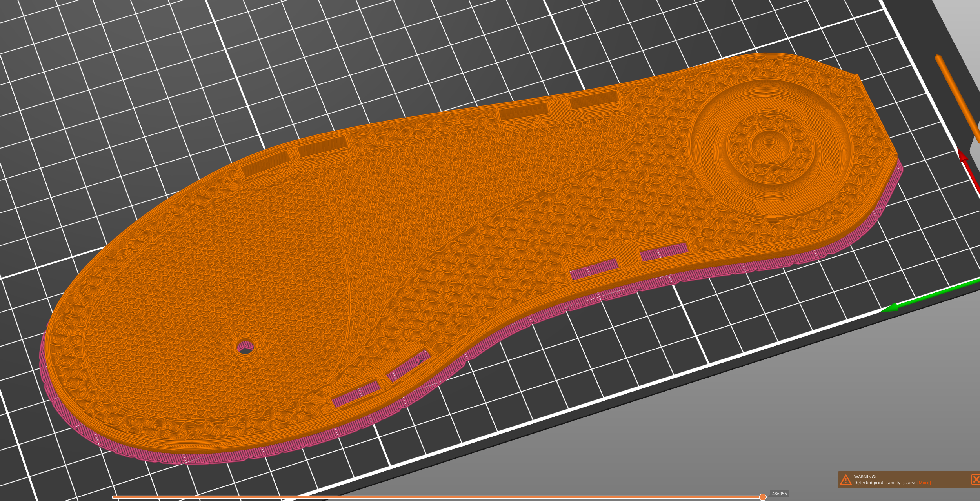980x501 pixels.
Task: Click the 486956 move count label
Action: click(779, 494)
